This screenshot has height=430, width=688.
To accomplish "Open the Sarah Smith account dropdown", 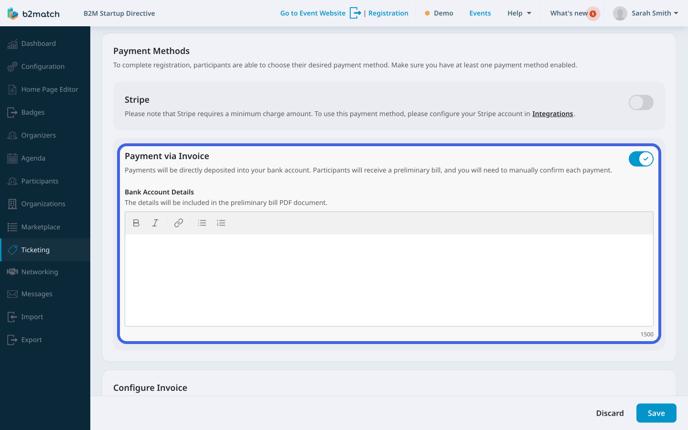I will [645, 13].
